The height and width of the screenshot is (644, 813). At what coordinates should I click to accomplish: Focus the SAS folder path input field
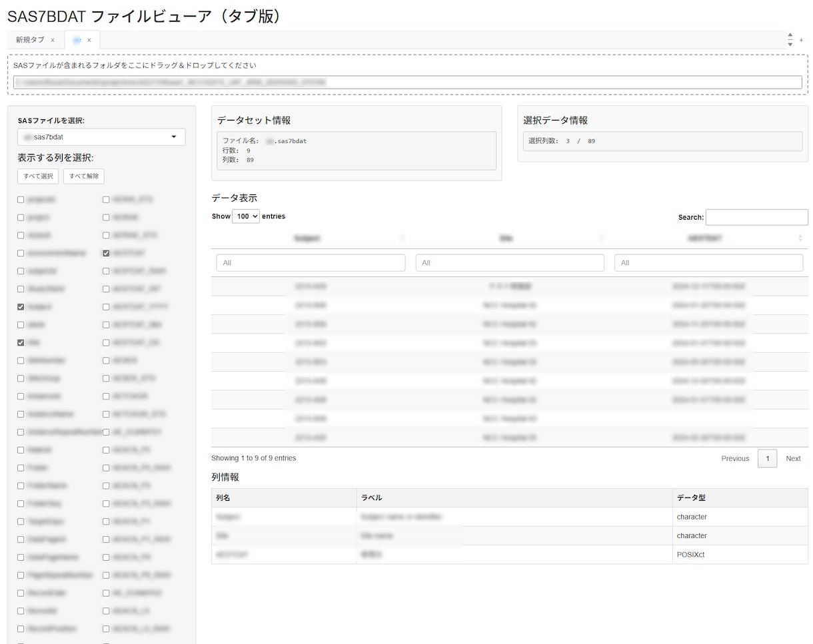click(408, 82)
